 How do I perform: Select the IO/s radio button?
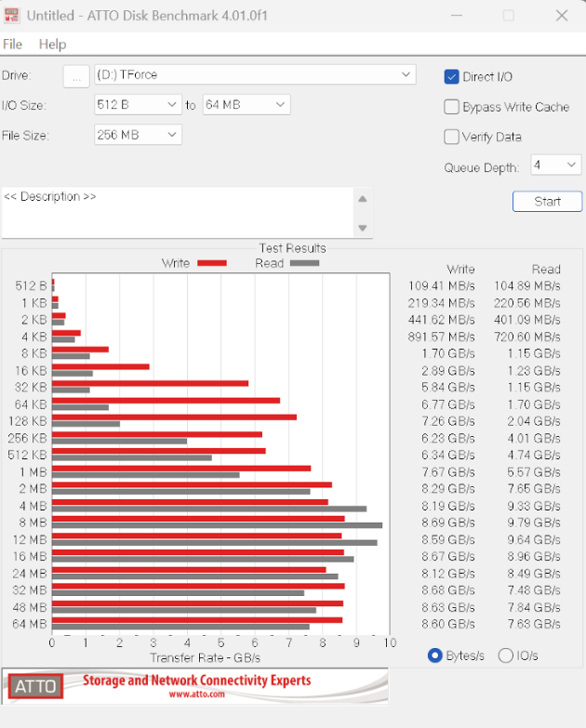click(x=505, y=655)
